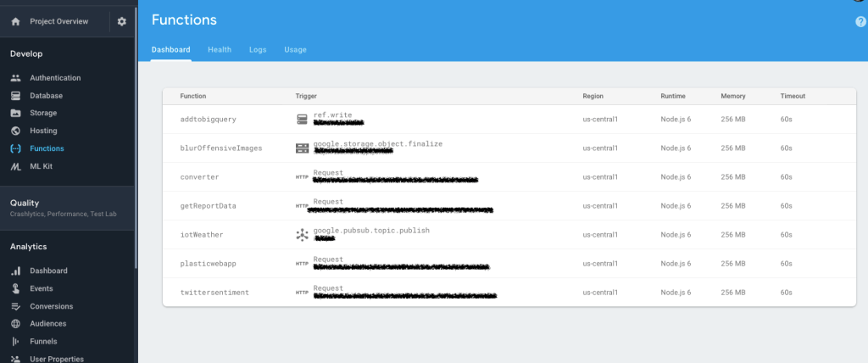Click HTTP trigger icon for twittersentiment
868x363 pixels.
tap(302, 293)
